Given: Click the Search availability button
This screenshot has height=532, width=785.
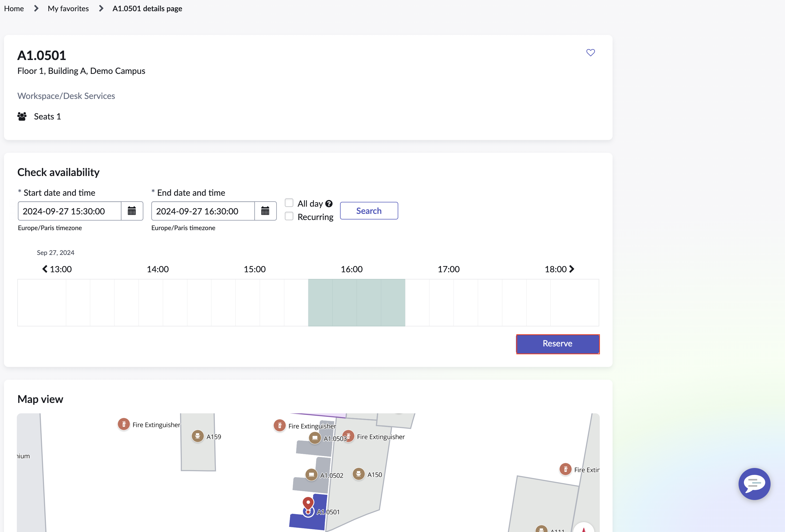Looking at the screenshot, I should click(369, 211).
